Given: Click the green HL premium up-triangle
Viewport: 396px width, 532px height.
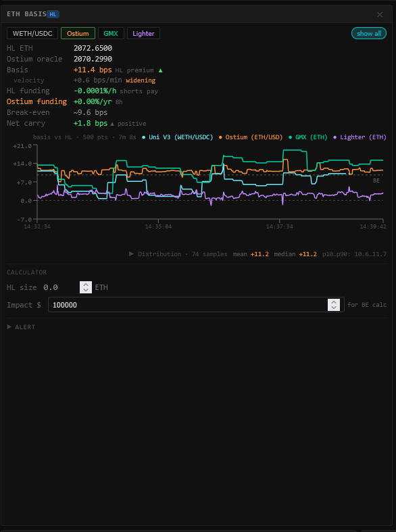Looking at the screenshot, I should pyautogui.click(x=160, y=70).
